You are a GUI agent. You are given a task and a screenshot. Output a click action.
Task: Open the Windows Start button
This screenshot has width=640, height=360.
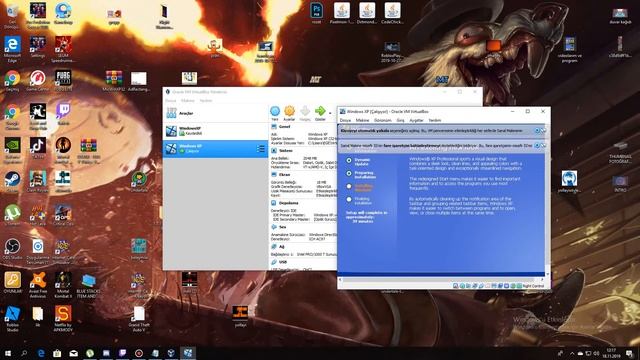[8, 353]
